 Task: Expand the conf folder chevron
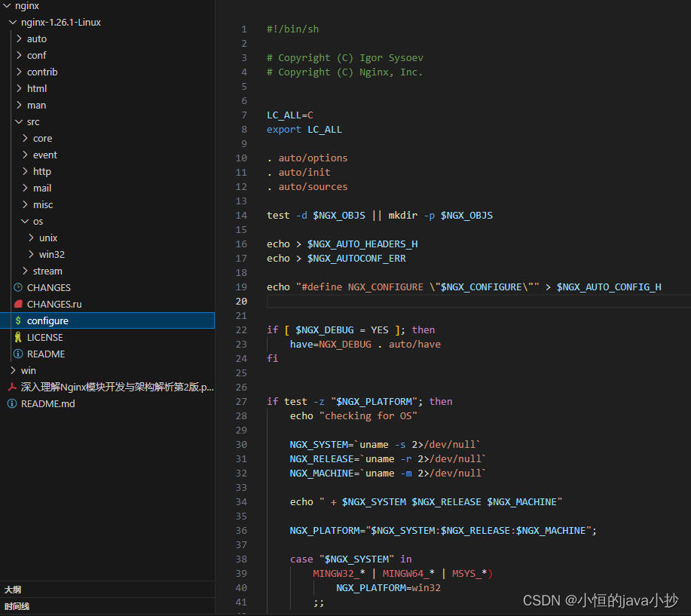pos(19,55)
